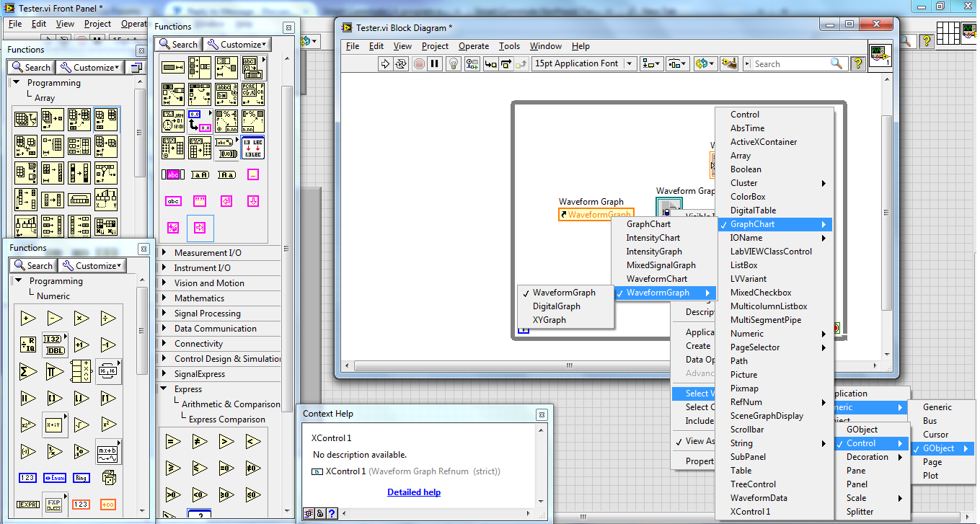Open the 15pt Application Font dropdown
The image size is (980, 524).
coord(583,63)
